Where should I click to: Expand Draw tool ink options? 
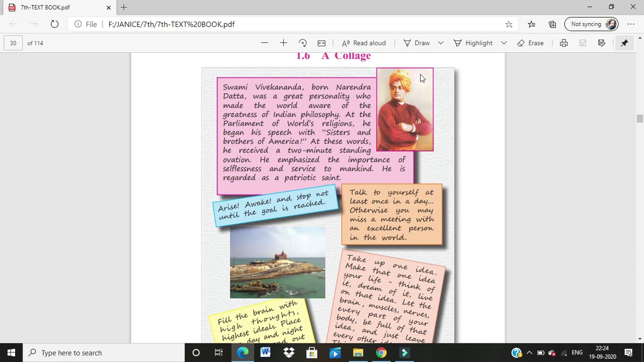[x=441, y=43]
